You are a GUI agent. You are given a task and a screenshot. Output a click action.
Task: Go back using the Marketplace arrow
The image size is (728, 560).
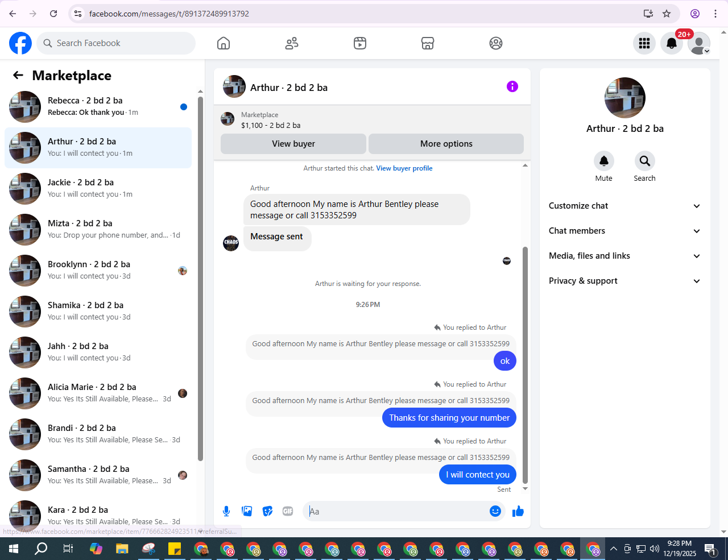18,75
